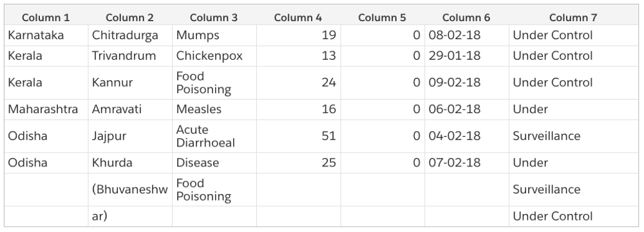
Task: Select the Kannur cell
Action: (x=130, y=82)
